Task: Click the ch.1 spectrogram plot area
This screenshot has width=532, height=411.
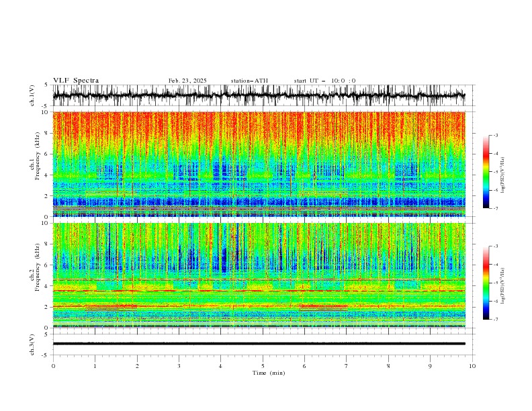Action: (x=259, y=164)
